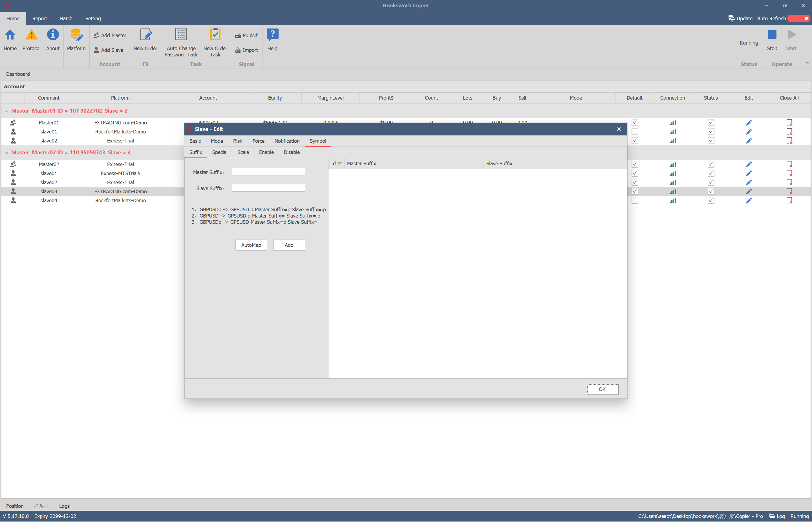
Task: Select the Enable sub-tab under Symbol
Action: point(266,152)
